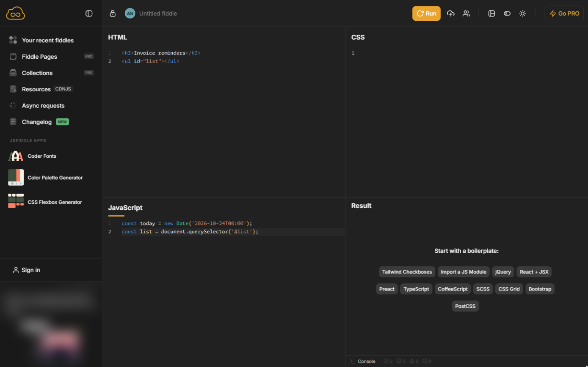588x367 pixels.
Task: Select the SCSS boilerplate
Action: (483, 289)
